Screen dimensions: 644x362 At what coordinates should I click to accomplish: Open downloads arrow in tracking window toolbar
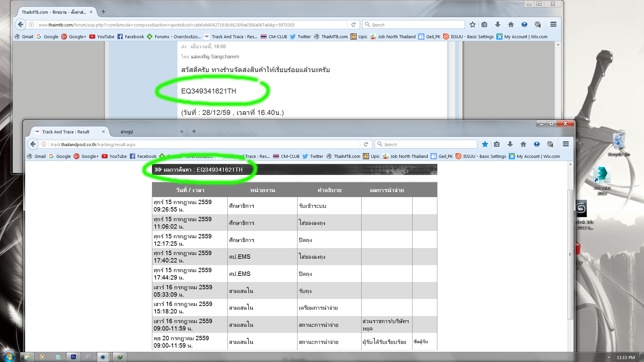click(x=510, y=144)
